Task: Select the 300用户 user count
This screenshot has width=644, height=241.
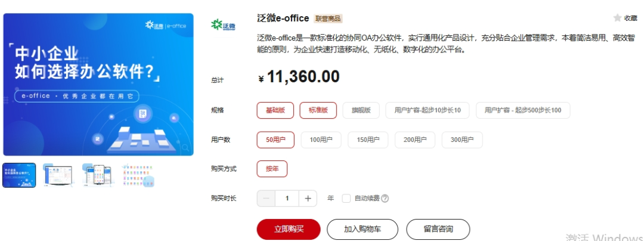Action: tap(462, 140)
